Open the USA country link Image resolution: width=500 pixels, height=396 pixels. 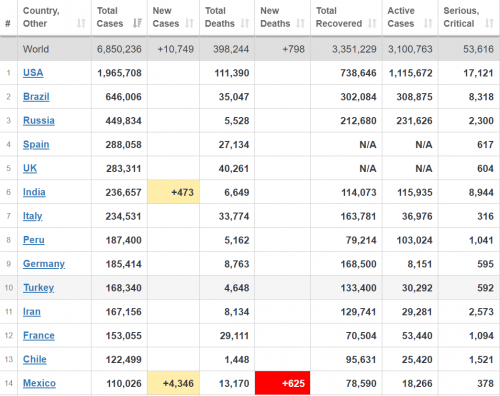[33, 73]
